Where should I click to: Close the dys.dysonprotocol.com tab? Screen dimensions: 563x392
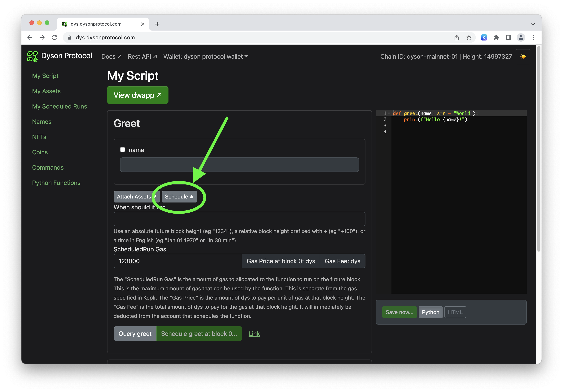pyautogui.click(x=143, y=24)
